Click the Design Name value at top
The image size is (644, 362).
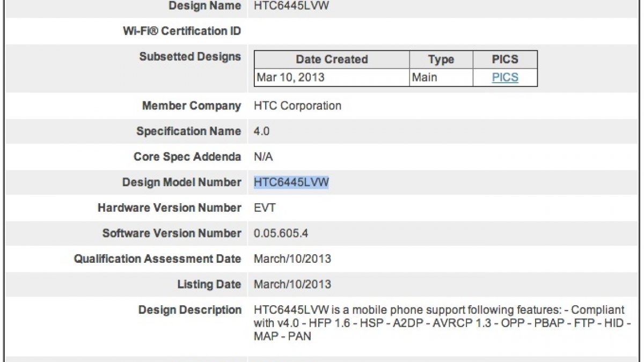[x=291, y=6]
